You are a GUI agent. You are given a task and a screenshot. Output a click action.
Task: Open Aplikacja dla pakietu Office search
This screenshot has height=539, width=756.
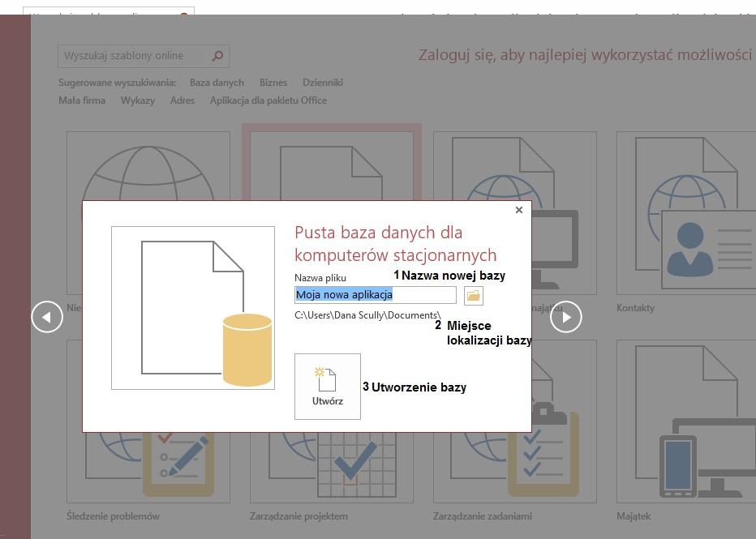pos(268,101)
